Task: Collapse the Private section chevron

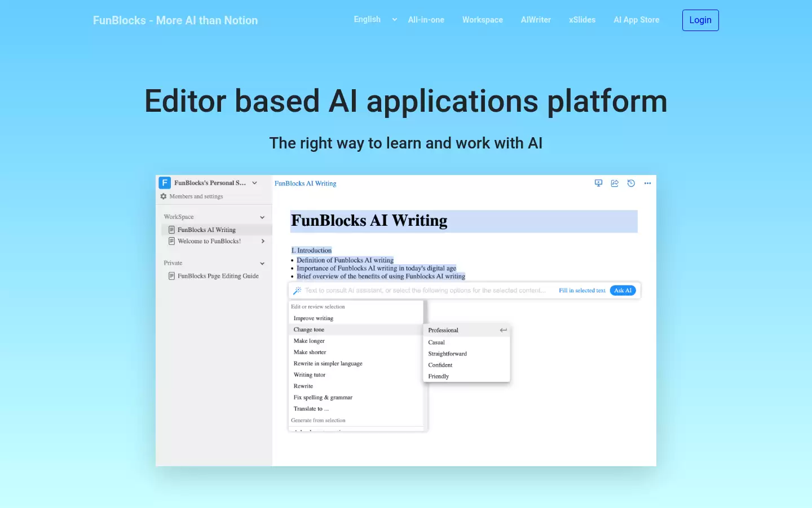Action: tap(262, 264)
